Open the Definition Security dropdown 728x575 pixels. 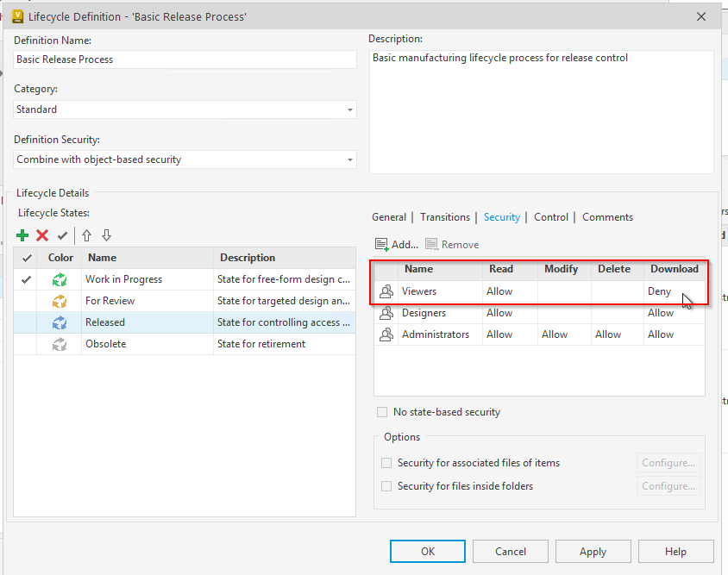(x=348, y=159)
